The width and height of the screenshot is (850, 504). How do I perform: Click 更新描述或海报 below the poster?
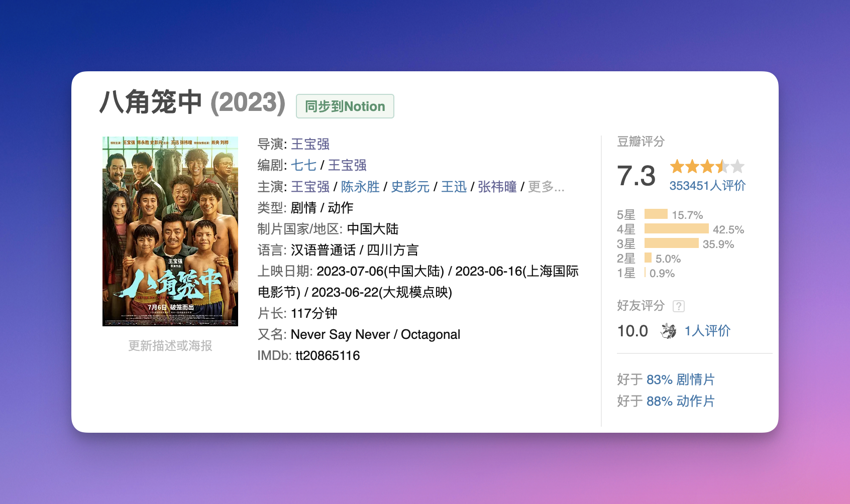coord(170,346)
